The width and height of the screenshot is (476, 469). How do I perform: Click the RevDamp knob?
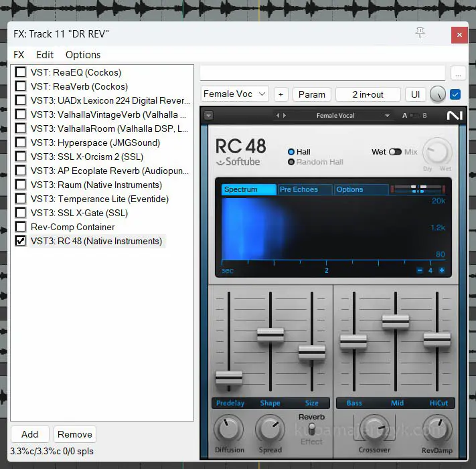pyautogui.click(x=436, y=429)
